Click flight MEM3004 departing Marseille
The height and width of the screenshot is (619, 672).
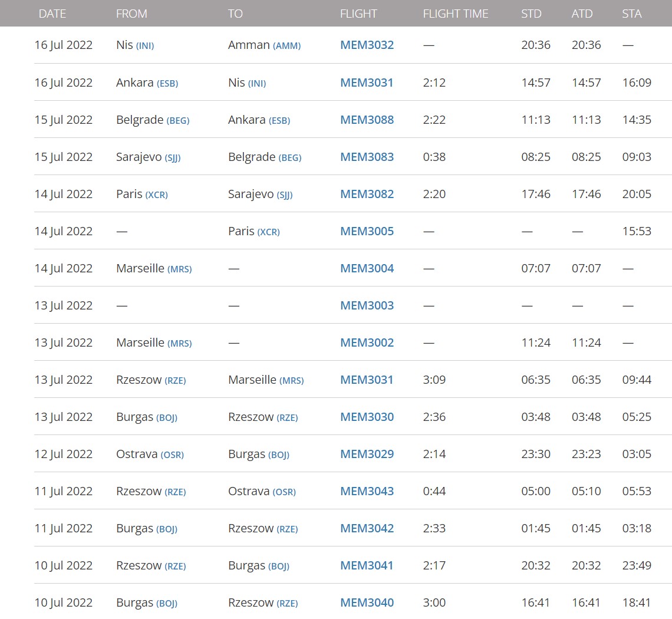[367, 268]
